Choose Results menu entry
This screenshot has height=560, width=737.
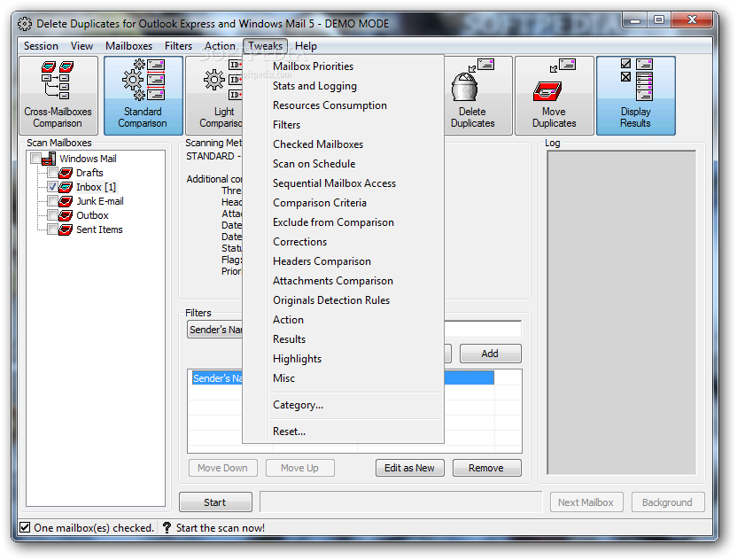(343, 339)
